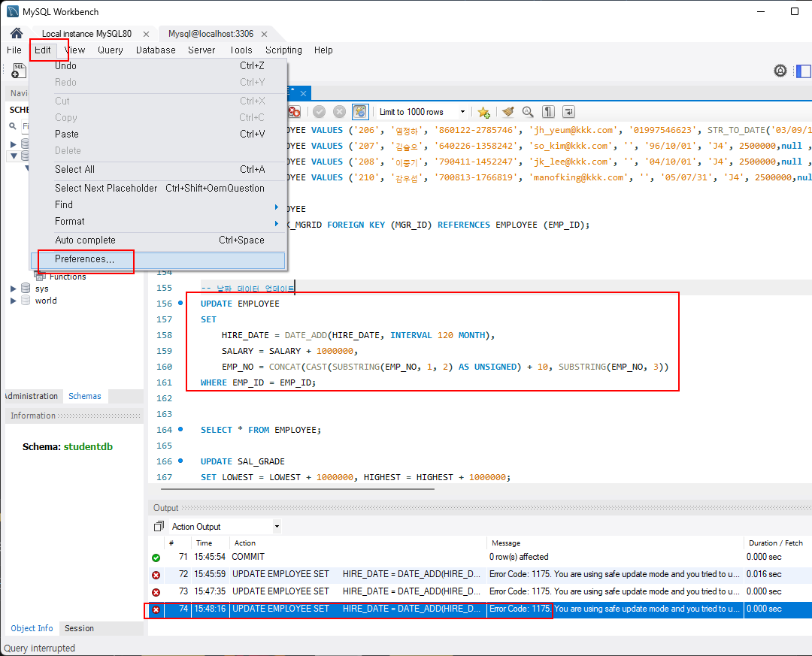812x656 pixels.
Task: Open the Limit to 1000 rows dropdown
Action: tap(422, 112)
